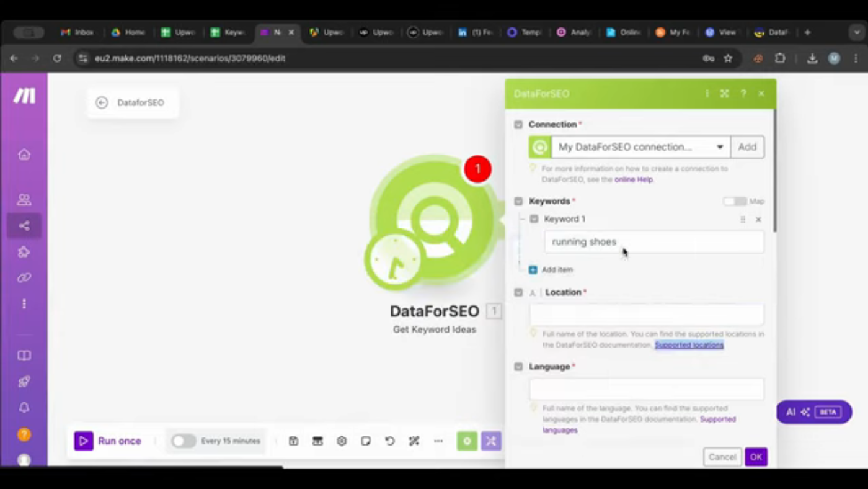
Task: Click the Cancel button in panel
Action: tap(722, 457)
